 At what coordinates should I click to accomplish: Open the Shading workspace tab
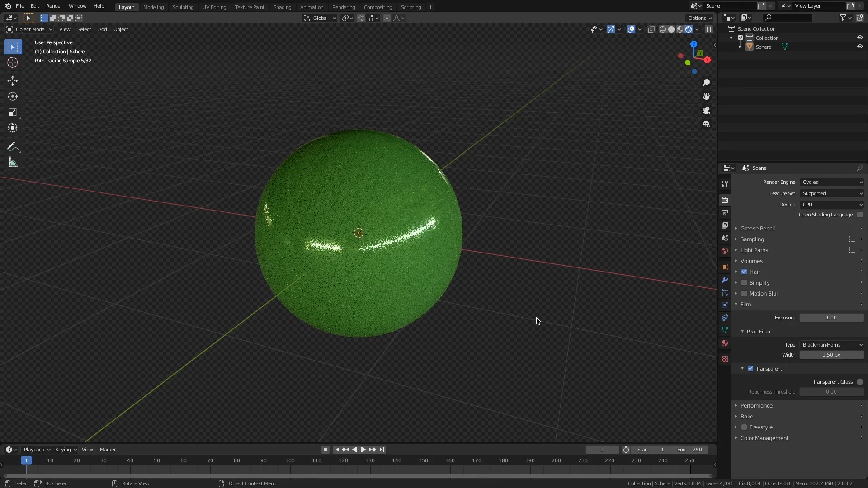281,7
